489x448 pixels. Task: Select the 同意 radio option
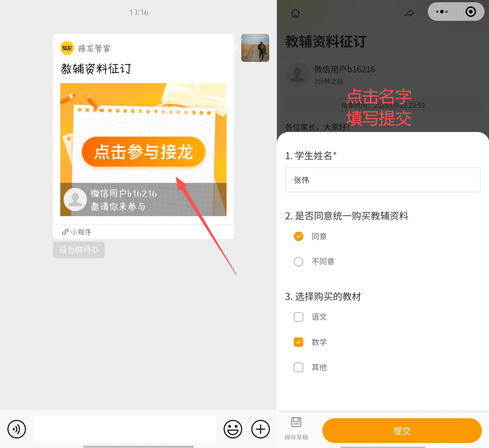point(299,236)
